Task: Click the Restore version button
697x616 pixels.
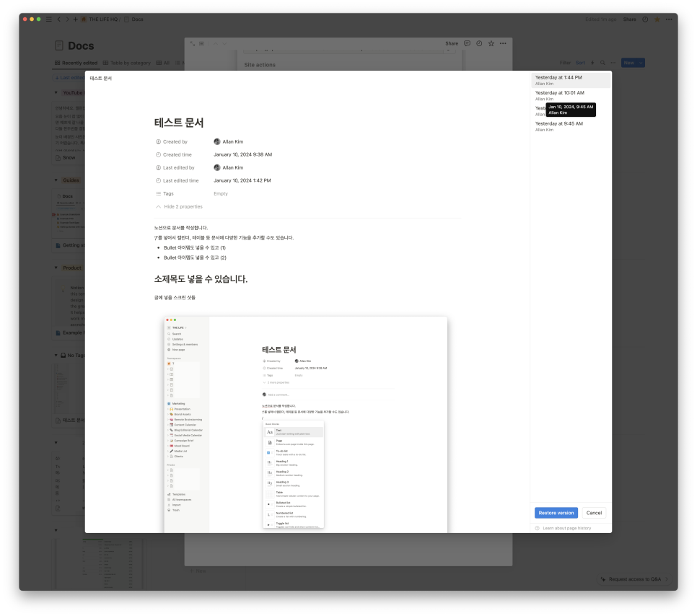Action: [556, 512]
